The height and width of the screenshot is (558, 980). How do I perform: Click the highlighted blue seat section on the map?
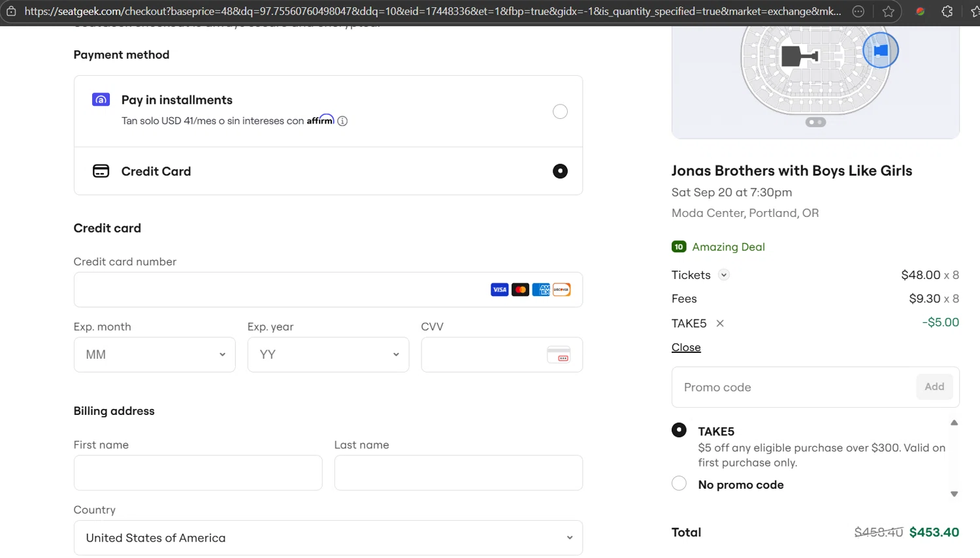(x=881, y=50)
